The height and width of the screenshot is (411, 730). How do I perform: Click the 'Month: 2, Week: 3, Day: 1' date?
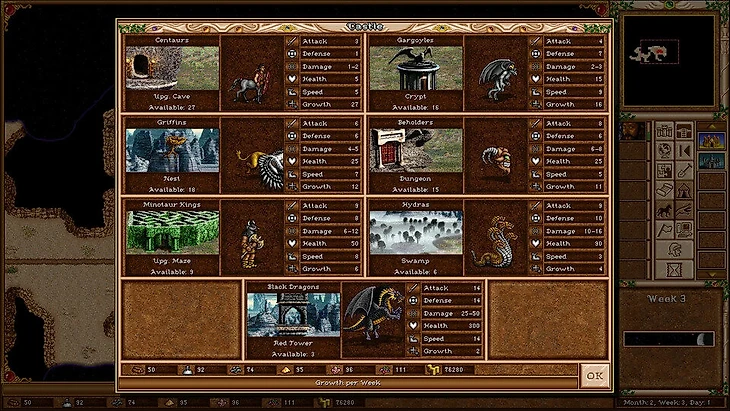click(x=668, y=402)
